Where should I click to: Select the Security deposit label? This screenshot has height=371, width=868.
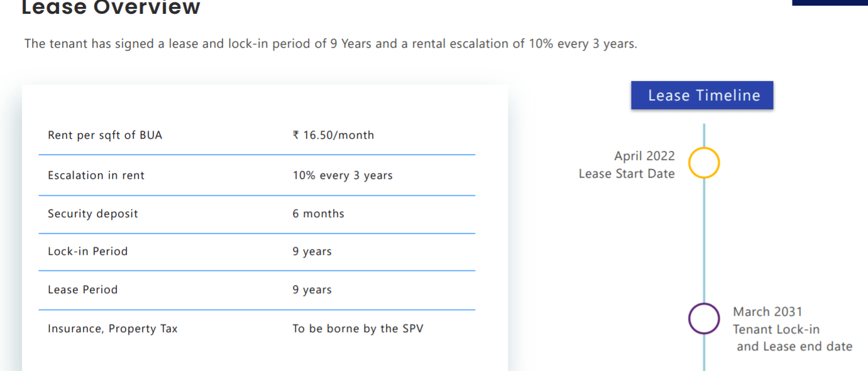coord(93,214)
